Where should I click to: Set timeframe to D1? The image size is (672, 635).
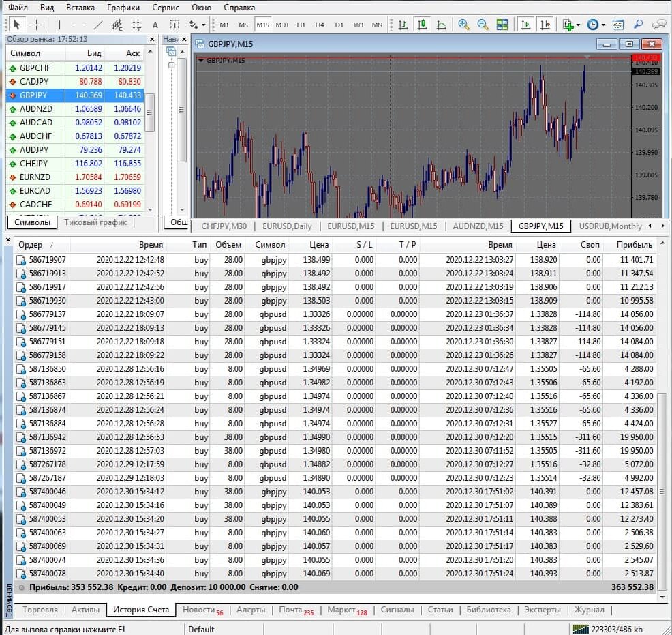(339, 25)
